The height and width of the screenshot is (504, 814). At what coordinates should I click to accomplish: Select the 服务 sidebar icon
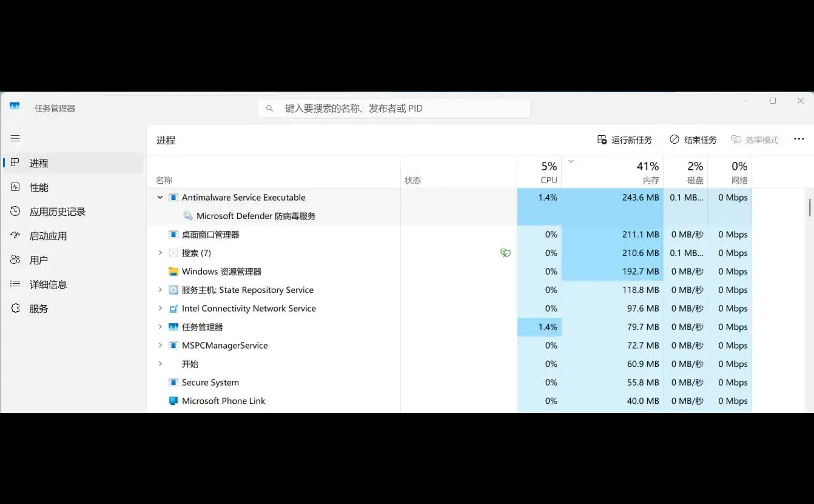(15, 308)
